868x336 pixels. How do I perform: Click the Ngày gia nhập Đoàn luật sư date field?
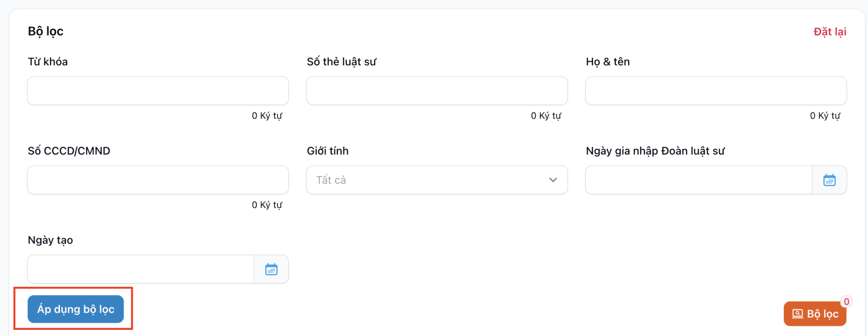point(698,180)
